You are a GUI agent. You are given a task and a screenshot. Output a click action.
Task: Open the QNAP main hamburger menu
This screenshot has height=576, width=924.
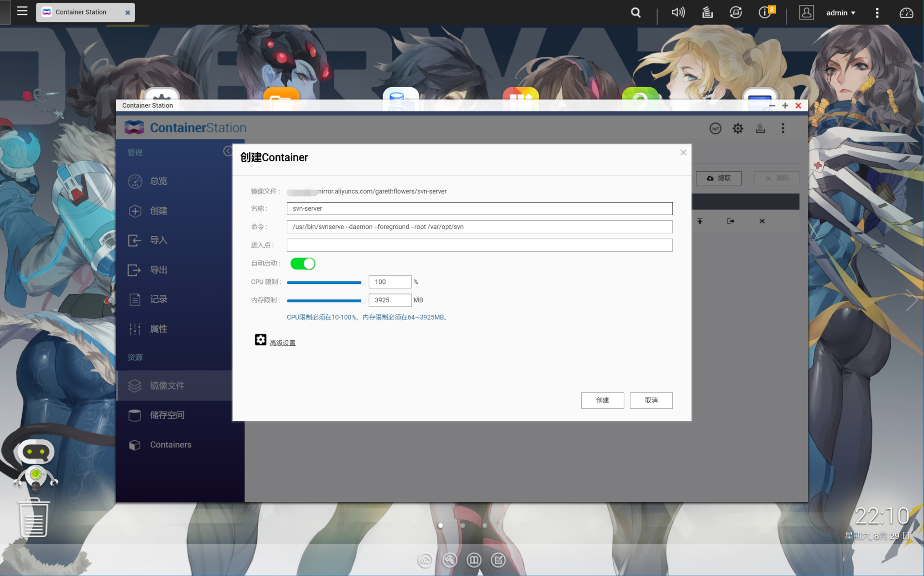pos(22,11)
